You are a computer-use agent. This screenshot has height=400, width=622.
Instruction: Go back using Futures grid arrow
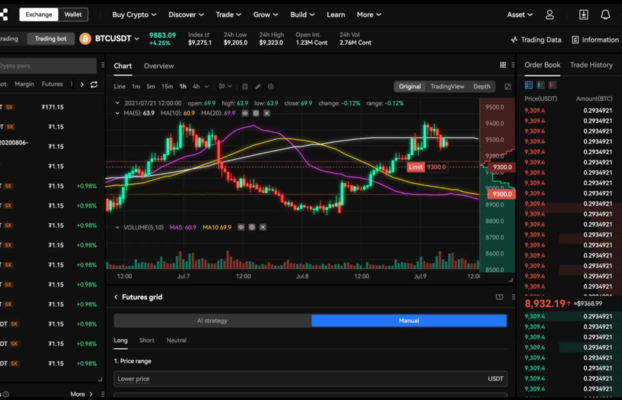116,297
